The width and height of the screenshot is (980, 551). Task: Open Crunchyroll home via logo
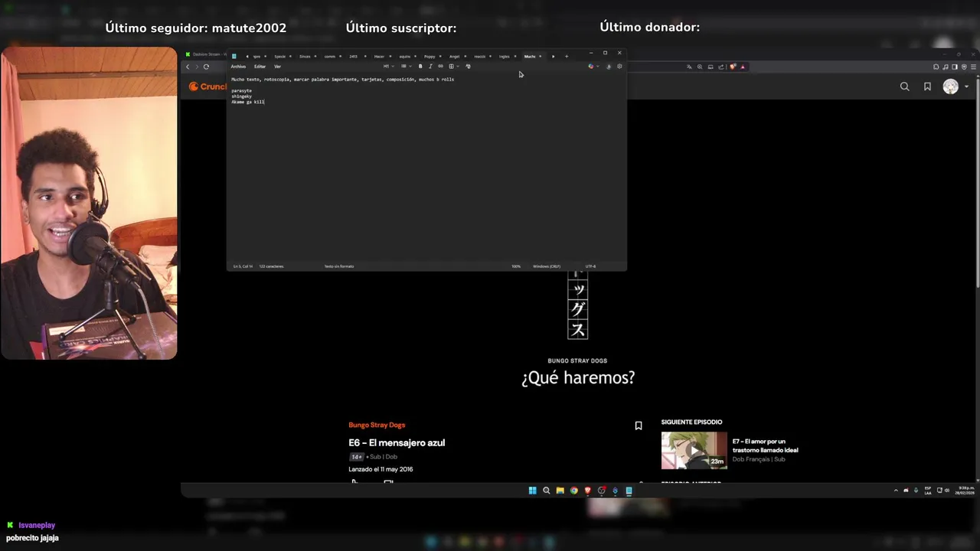(x=207, y=86)
